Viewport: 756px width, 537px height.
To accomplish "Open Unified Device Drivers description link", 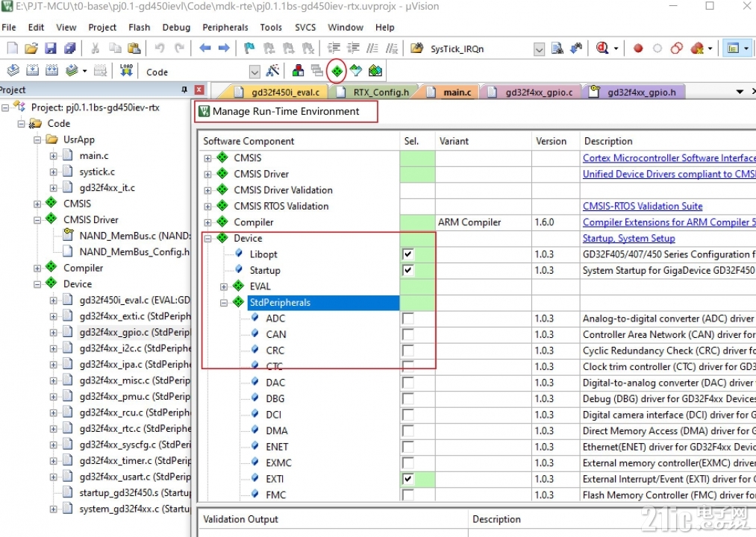I will (x=669, y=174).
